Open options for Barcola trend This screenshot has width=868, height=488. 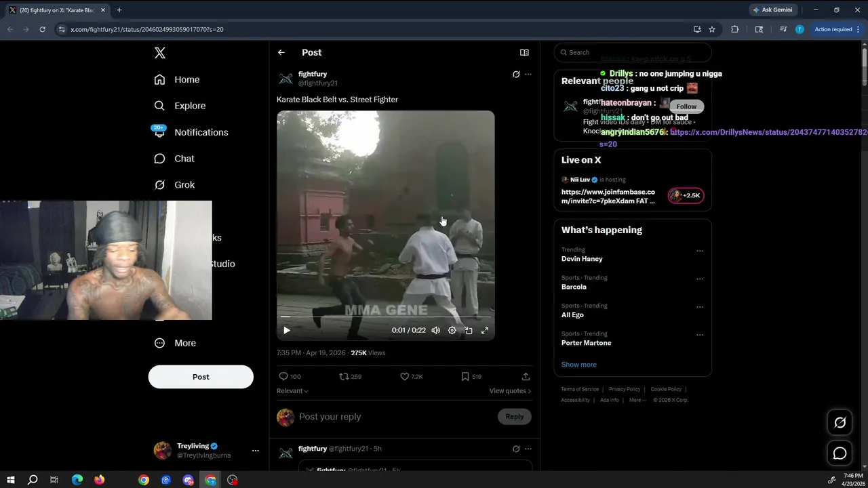700,279
